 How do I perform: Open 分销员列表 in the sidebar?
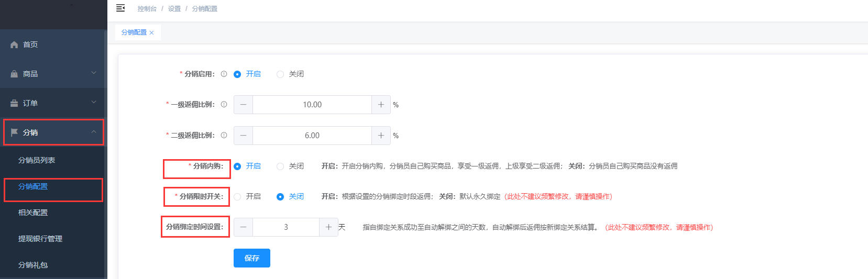(37, 160)
